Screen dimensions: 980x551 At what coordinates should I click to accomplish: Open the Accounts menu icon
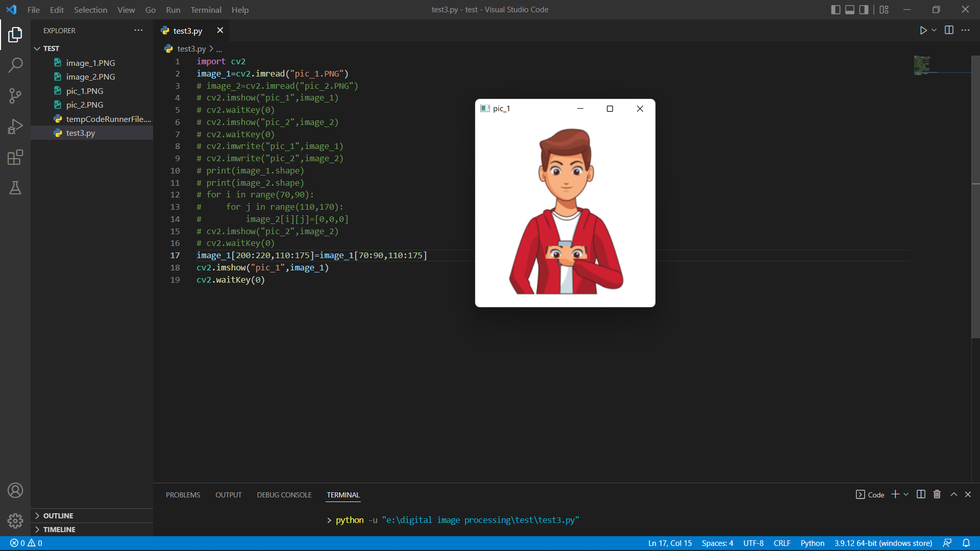coord(15,490)
